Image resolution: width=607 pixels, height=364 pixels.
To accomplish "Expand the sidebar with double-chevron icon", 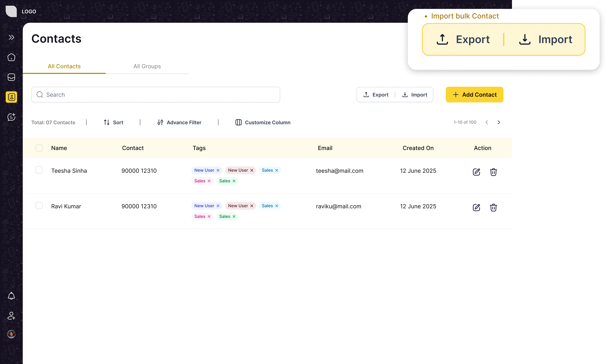I will (11, 37).
